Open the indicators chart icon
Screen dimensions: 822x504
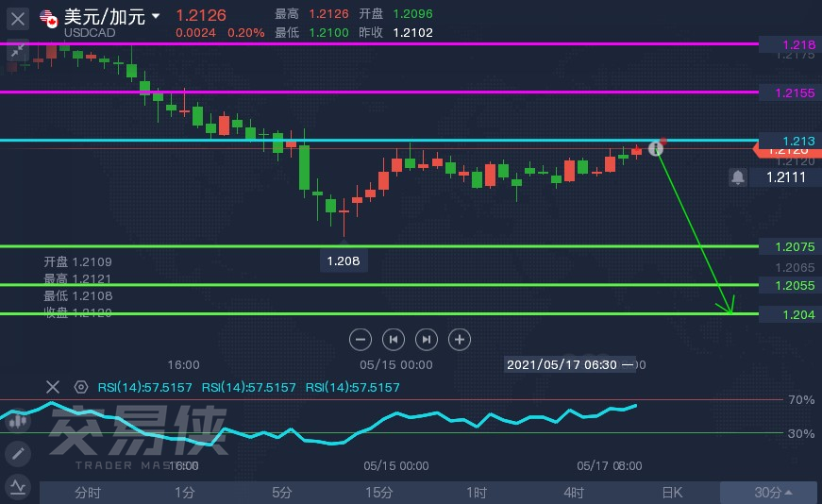coord(18,487)
